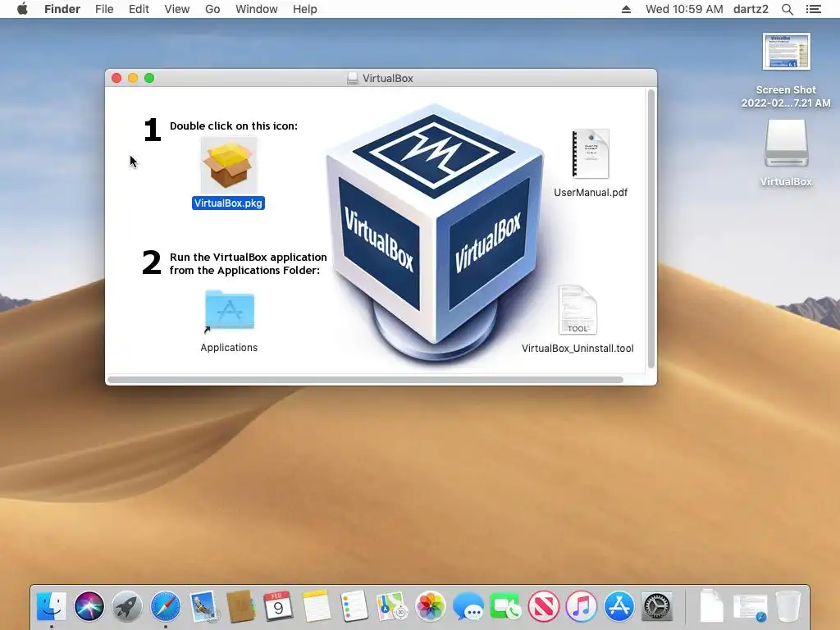Click the vertical scrollbar in VirtualBox window
The image size is (840, 630).
coord(651,229)
